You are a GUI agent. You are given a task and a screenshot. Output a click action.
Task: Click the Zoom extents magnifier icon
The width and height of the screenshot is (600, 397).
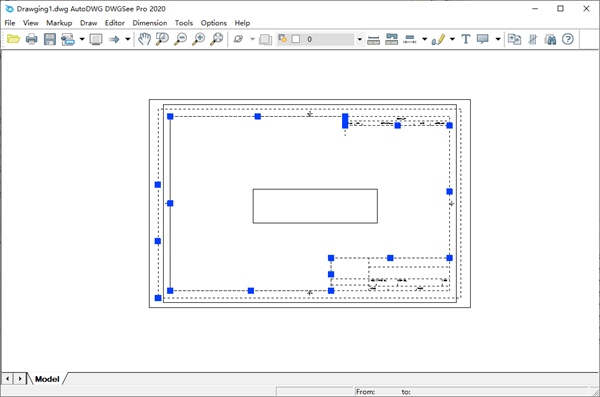[217, 39]
